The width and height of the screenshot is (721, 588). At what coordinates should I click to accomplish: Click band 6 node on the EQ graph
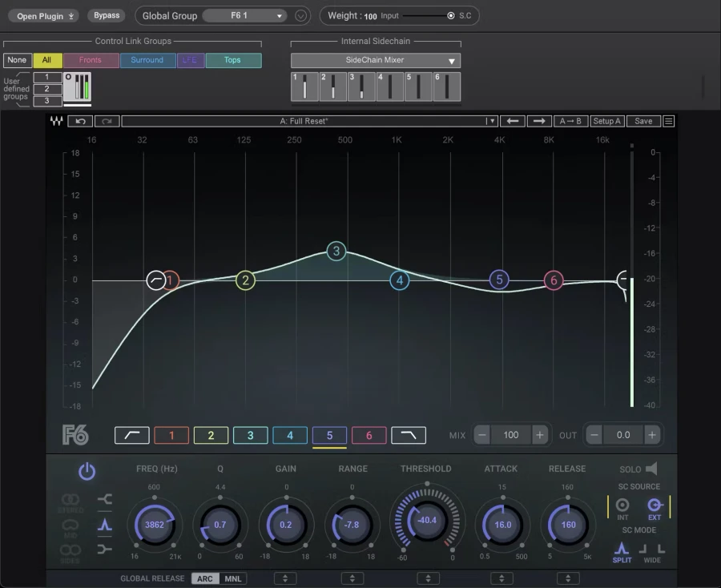coord(554,280)
